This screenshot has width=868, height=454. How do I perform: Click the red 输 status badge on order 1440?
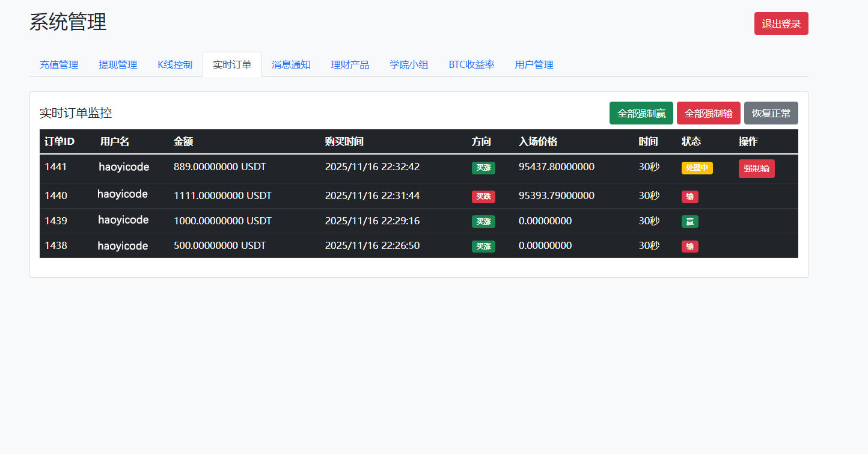point(689,197)
